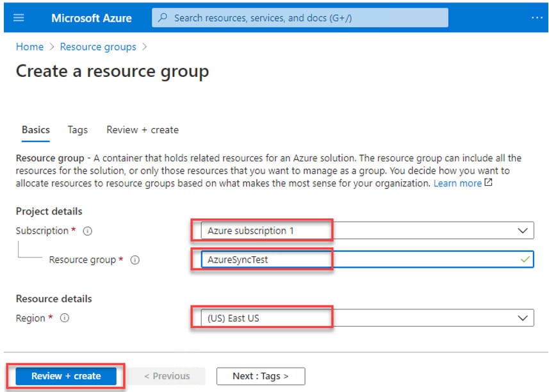
Task: Open the Learn more link
Action: (x=457, y=183)
